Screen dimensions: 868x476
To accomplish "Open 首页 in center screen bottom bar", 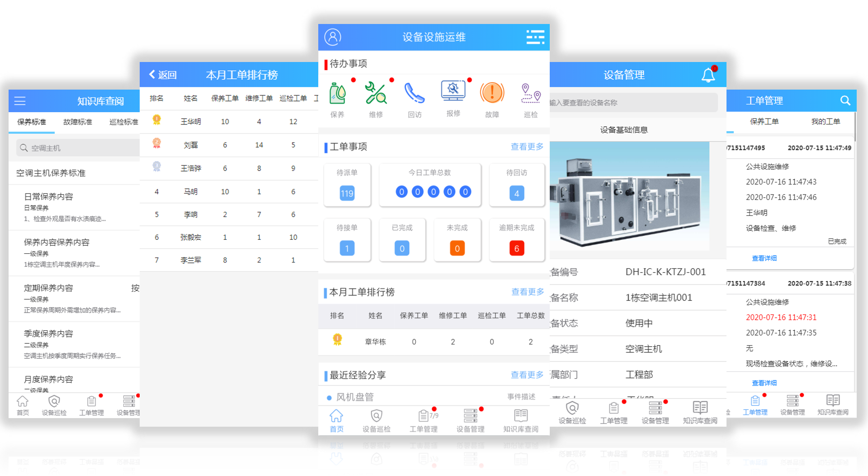I will (336, 421).
